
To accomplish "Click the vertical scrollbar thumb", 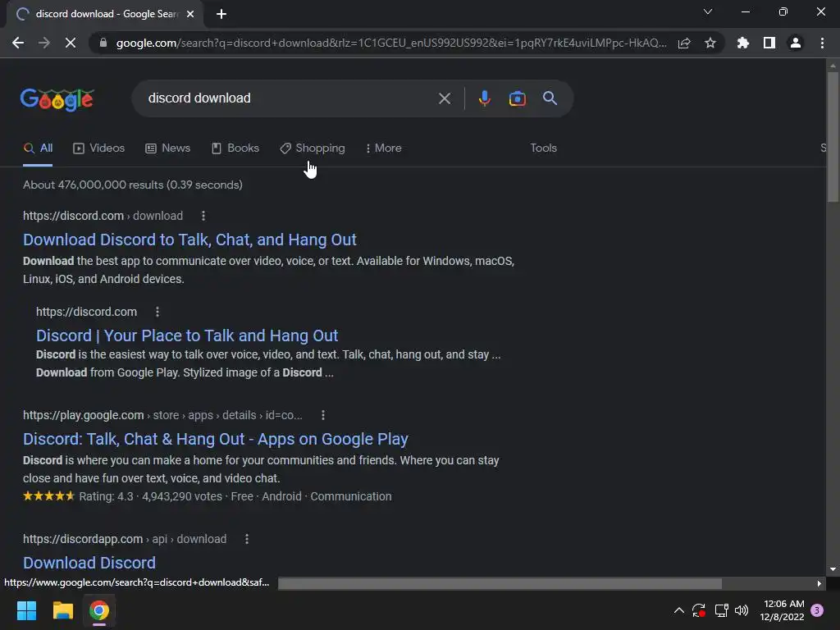I will 833,137.
